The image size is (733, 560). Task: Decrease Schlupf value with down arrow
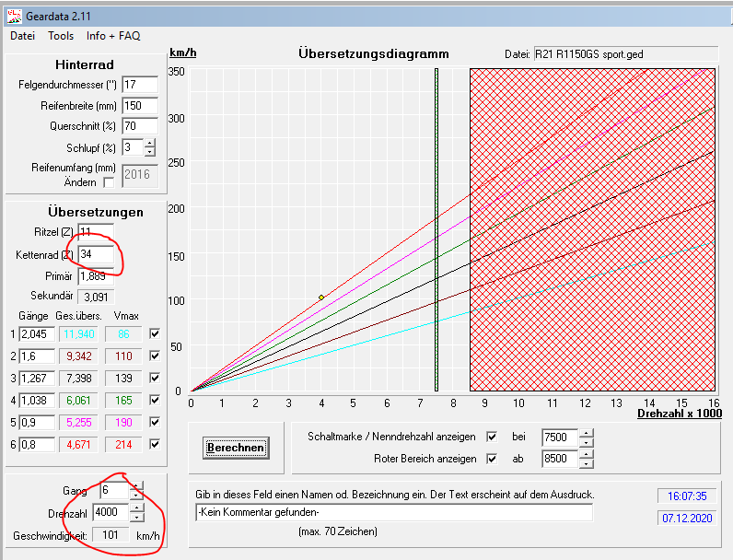point(150,151)
